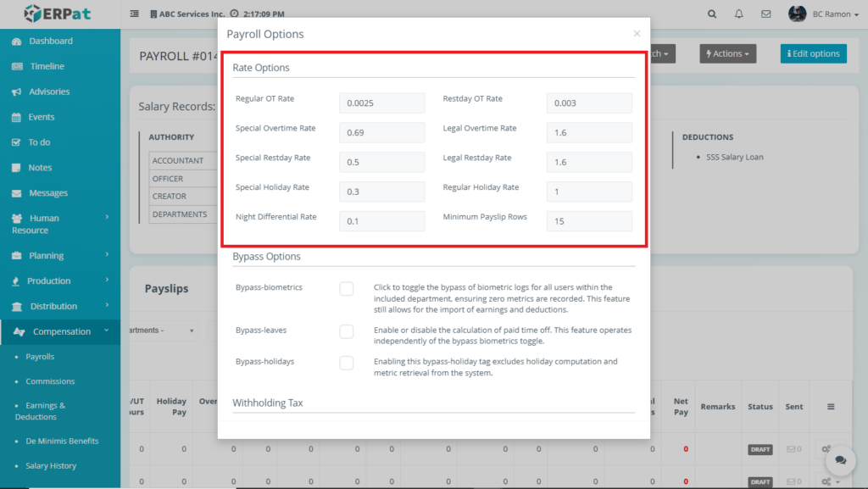Image resolution: width=868 pixels, height=489 pixels.
Task: Click the Production sidebar icon
Action: pos(15,281)
